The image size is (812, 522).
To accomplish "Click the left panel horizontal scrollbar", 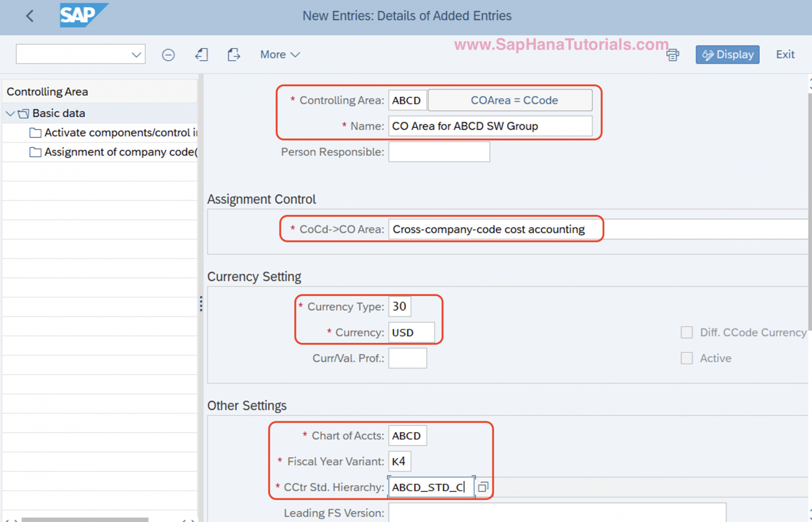I will tap(85, 520).
